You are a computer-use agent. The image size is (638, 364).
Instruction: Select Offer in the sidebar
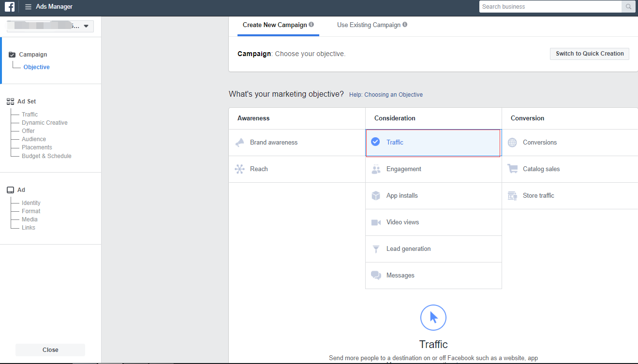(x=28, y=131)
